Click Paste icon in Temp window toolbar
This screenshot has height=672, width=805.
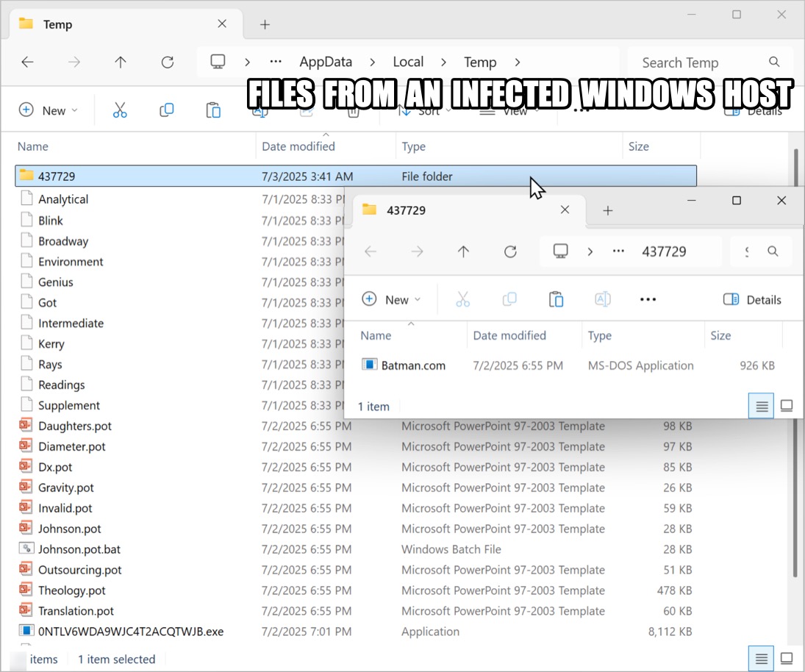pos(213,110)
